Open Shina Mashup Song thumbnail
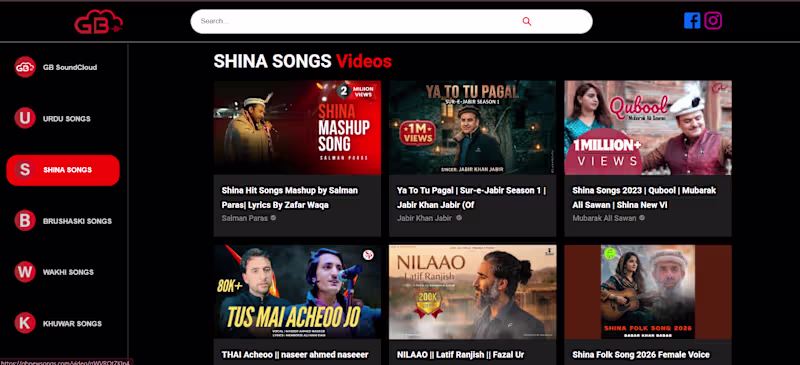The height and width of the screenshot is (365, 800). click(x=297, y=128)
